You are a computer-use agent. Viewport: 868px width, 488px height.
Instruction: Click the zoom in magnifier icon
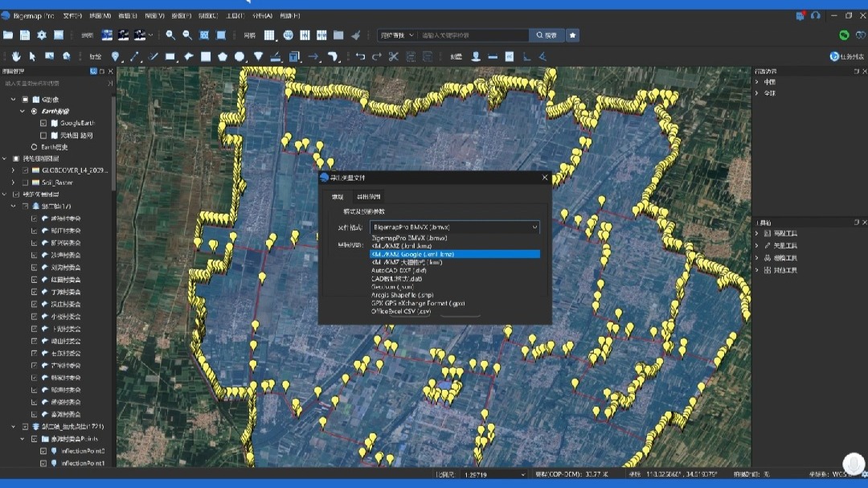click(170, 35)
